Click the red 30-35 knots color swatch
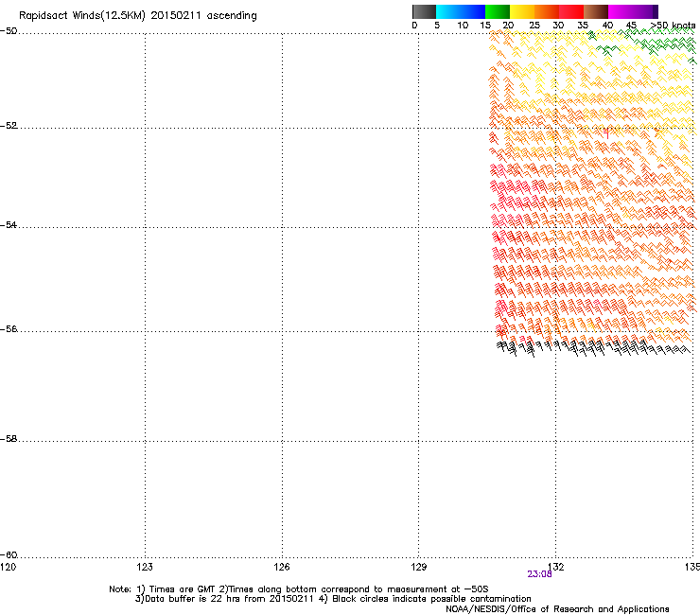The image size is (700, 615). point(571,11)
